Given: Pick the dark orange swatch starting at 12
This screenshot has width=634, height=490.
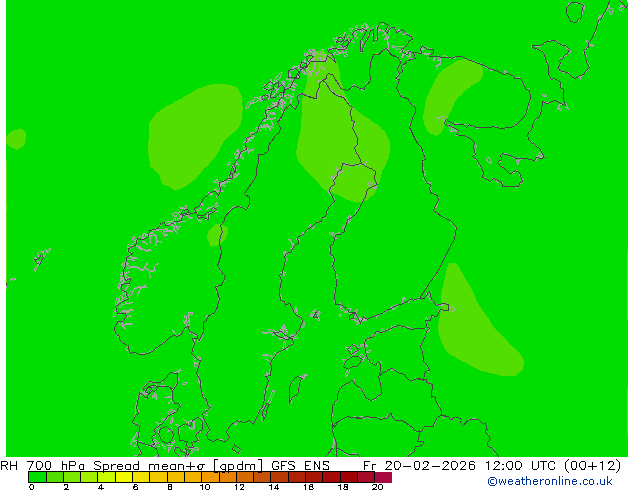Looking at the screenshot, I should 245,477.
